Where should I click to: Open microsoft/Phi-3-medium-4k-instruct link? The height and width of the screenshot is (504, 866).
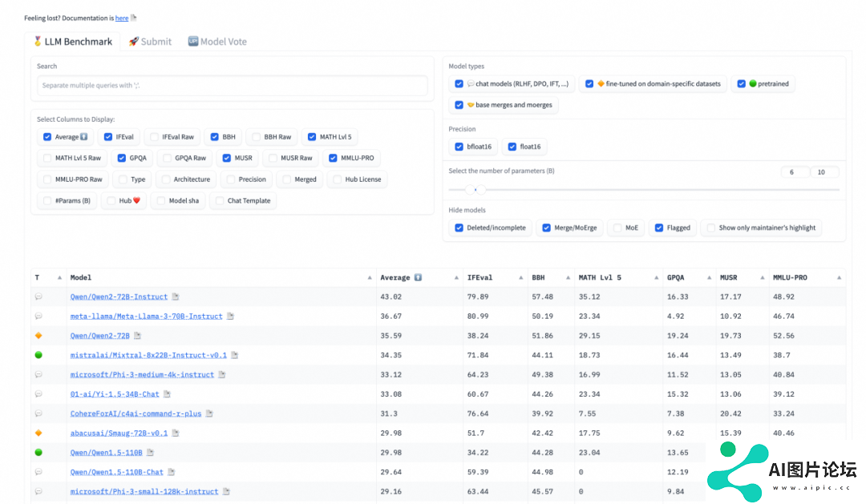click(x=142, y=375)
